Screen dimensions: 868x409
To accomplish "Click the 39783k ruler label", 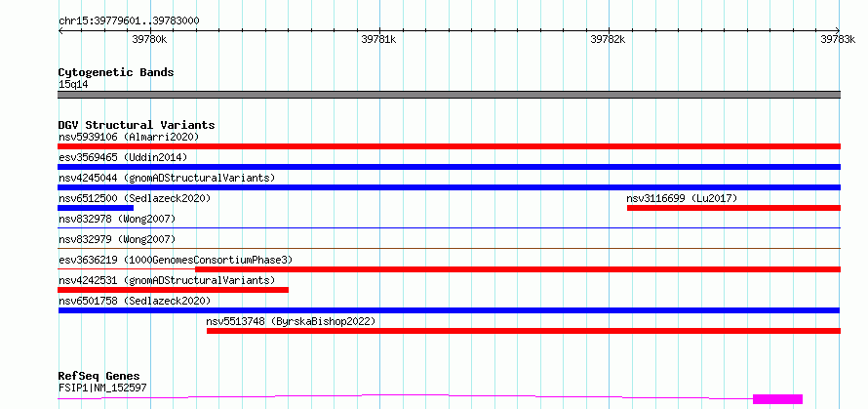I will point(838,39).
